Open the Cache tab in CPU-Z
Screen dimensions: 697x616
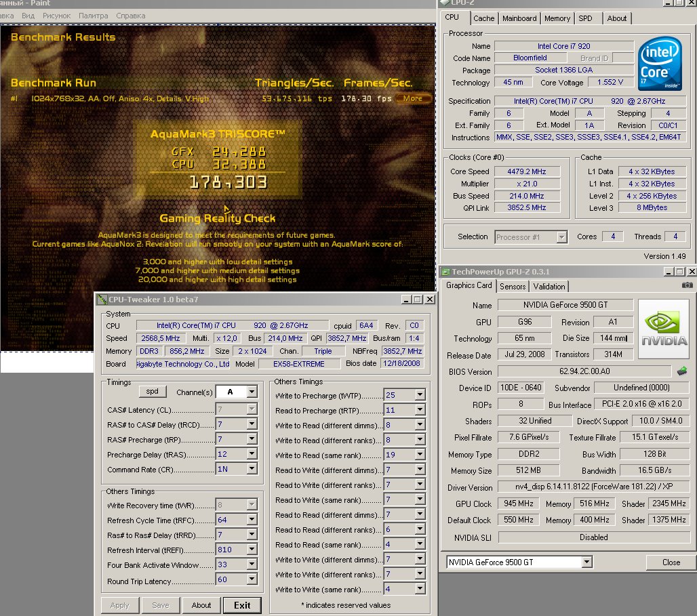[x=483, y=18]
